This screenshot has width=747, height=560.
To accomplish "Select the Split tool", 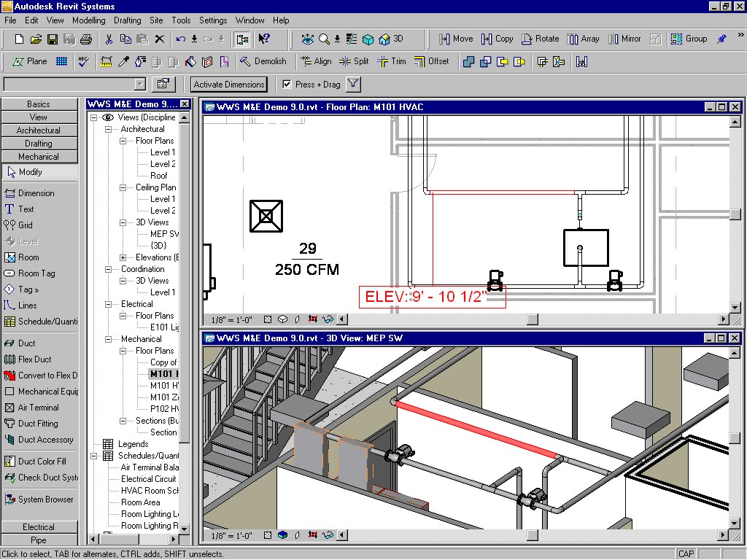I will coord(354,61).
